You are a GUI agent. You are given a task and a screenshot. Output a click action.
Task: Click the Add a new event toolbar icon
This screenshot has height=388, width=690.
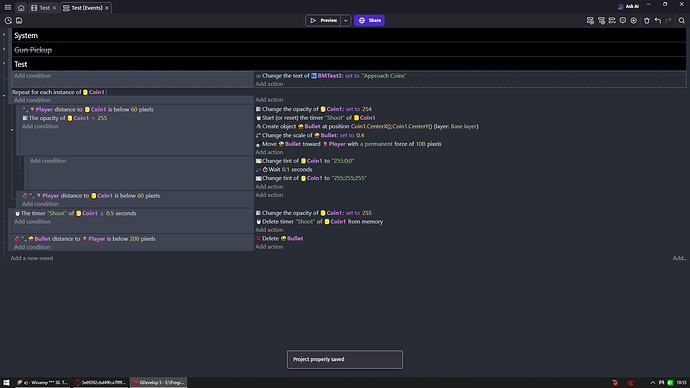(x=590, y=21)
